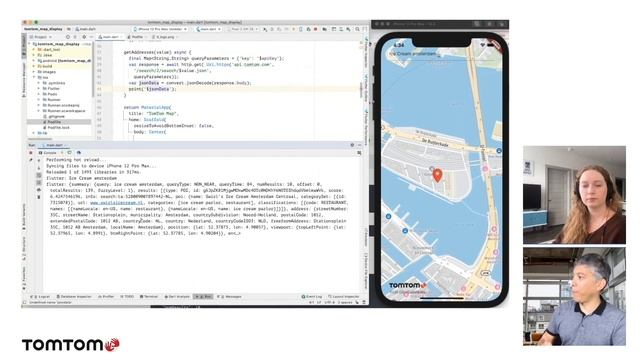Click the TomTom logo on the simulator map
This screenshot has width=640, height=360.
tap(408, 285)
